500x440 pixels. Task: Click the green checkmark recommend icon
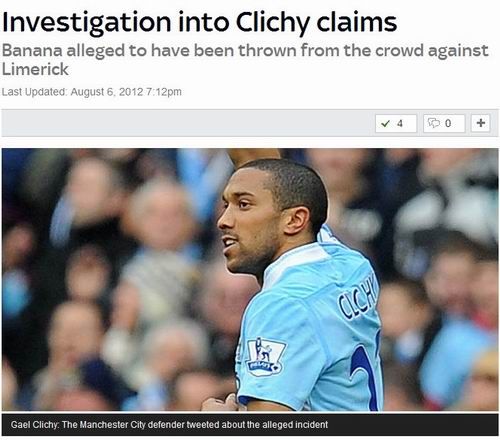(385, 124)
